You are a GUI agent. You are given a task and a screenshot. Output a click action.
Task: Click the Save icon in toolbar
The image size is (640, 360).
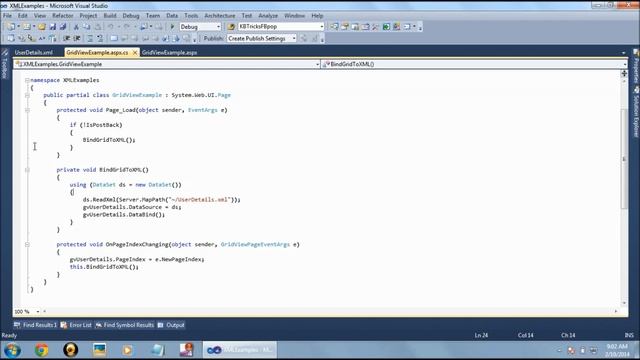pyautogui.click(x=53, y=27)
